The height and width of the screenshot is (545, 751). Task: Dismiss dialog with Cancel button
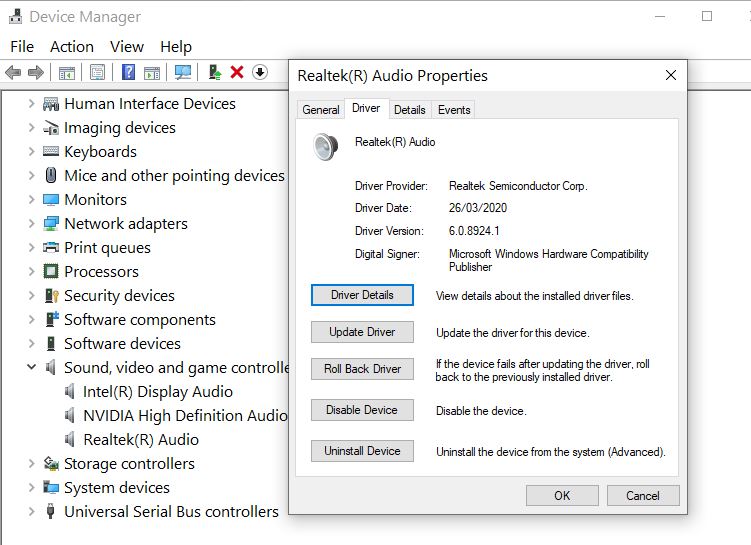pos(643,495)
